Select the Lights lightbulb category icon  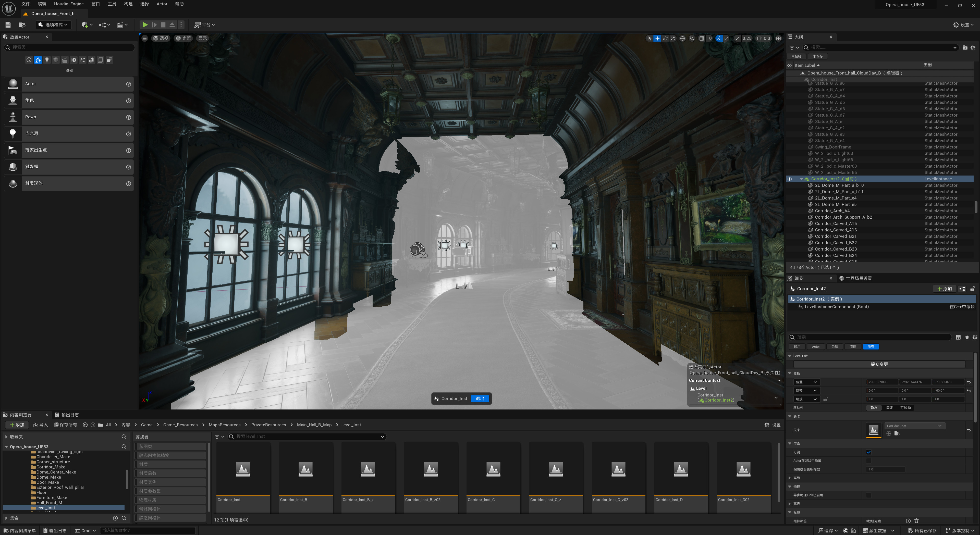point(47,60)
